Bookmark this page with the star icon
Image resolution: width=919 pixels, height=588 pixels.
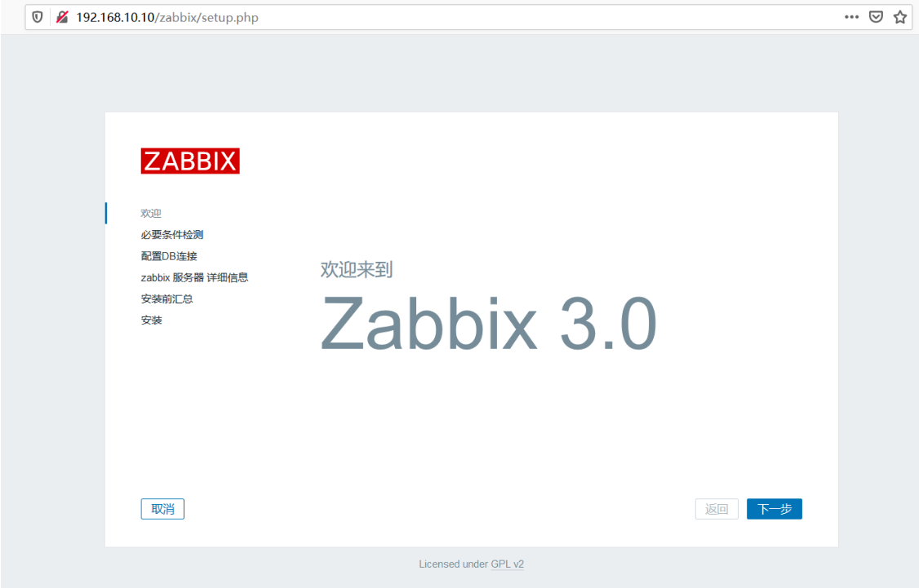point(900,17)
